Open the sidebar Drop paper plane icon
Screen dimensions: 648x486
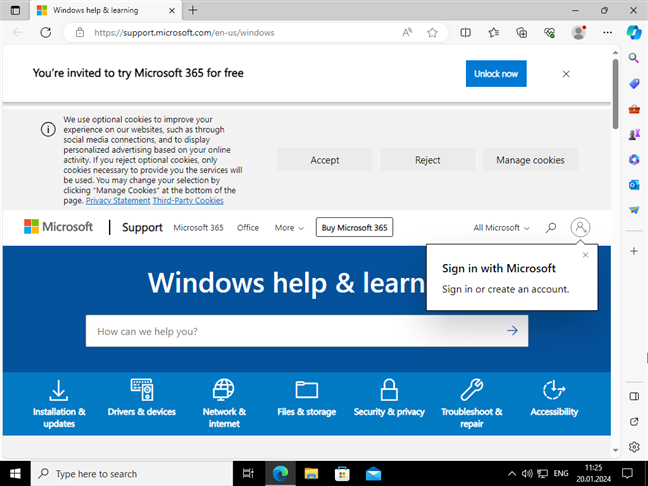[x=634, y=210]
